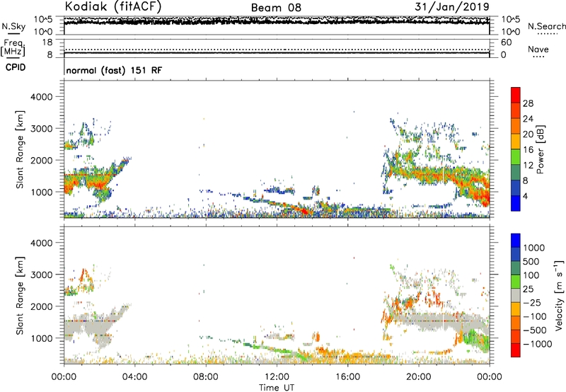Select the 'N.Sky' axis label

(13, 26)
